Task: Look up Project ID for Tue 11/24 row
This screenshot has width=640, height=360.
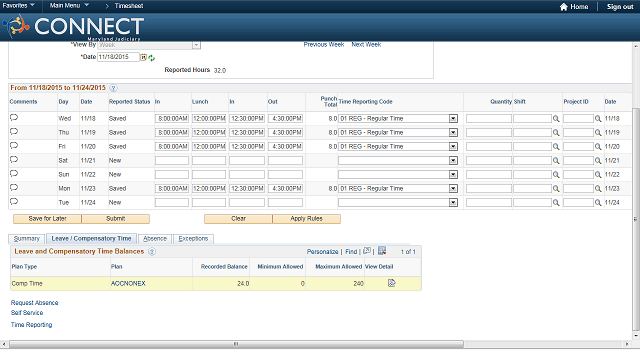Action: click(598, 202)
